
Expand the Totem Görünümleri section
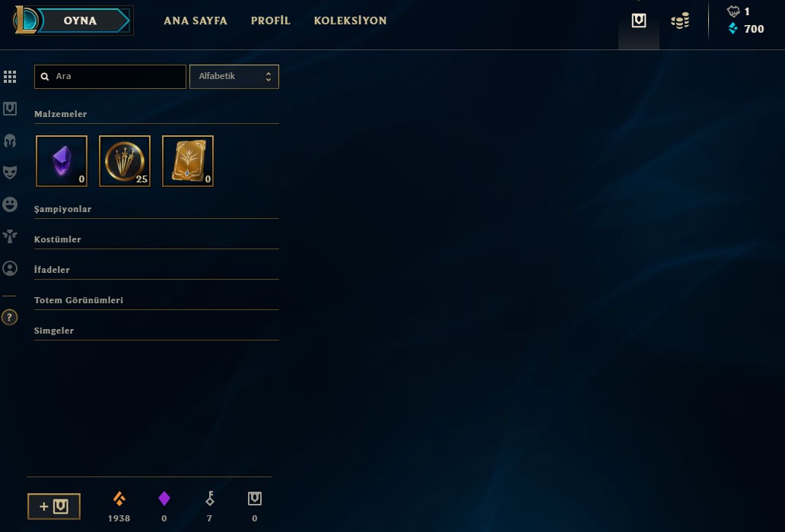(156, 300)
